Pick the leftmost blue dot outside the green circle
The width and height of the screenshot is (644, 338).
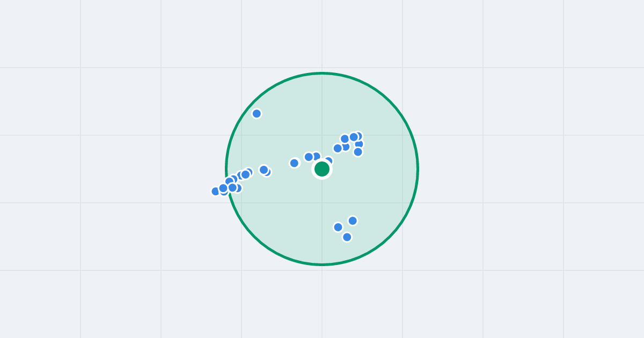(x=216, y=191)
